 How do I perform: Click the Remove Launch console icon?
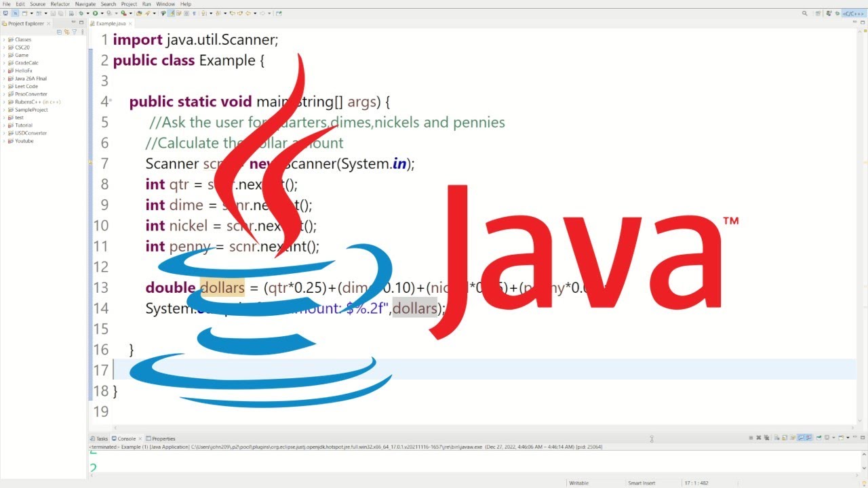coord(759,437)
